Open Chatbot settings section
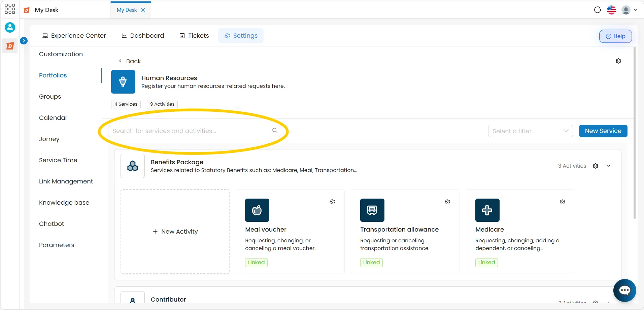The height and width of the screenshot is (310, 644). 52,224
